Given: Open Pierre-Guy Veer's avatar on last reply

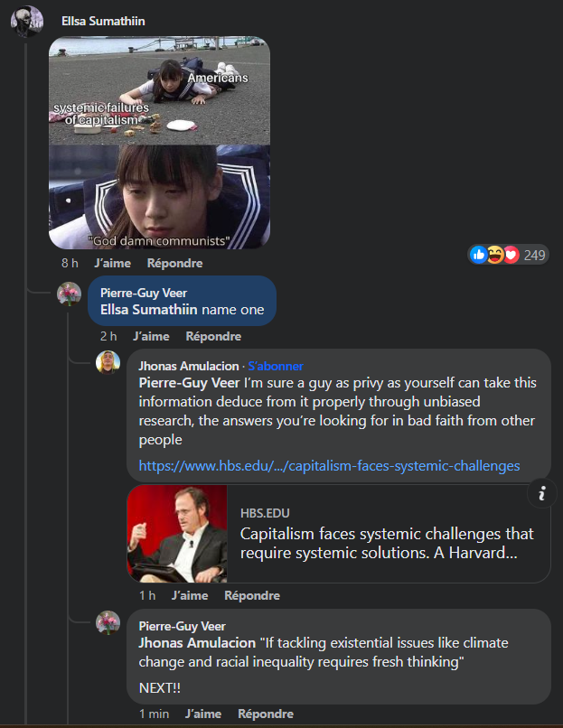Looking at the screenshot, I should click(108, 622).
